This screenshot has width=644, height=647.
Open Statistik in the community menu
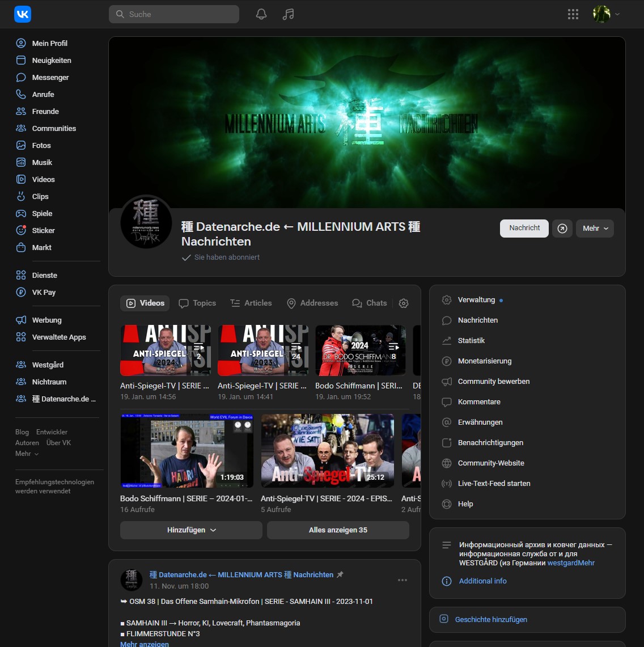click(471, 340)
